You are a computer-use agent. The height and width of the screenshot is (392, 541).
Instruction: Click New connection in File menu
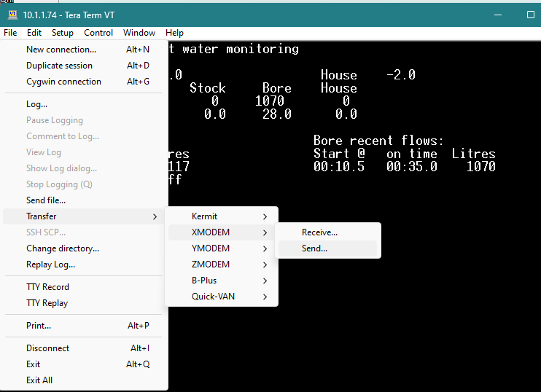tap(61, 50)
